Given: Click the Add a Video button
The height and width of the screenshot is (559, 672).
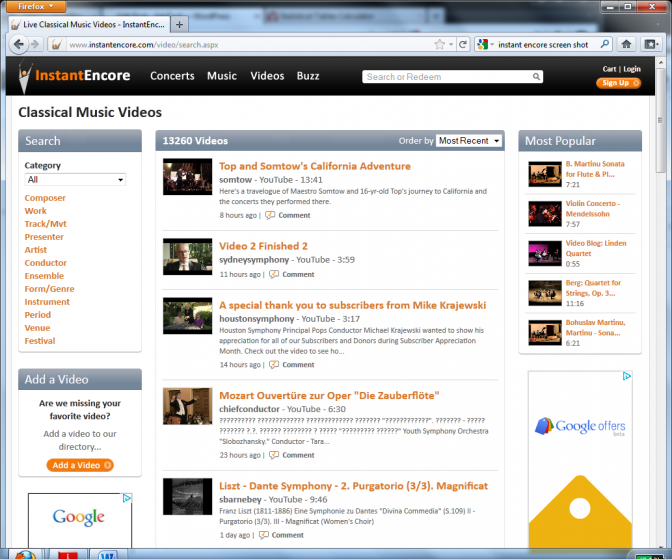Looking at the screenshot, I should click(80, 465).
